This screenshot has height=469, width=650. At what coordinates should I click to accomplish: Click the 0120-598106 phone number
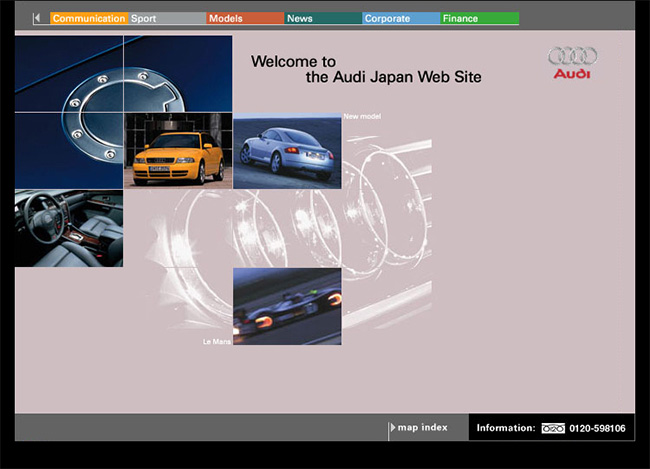(x=597, y=428)
